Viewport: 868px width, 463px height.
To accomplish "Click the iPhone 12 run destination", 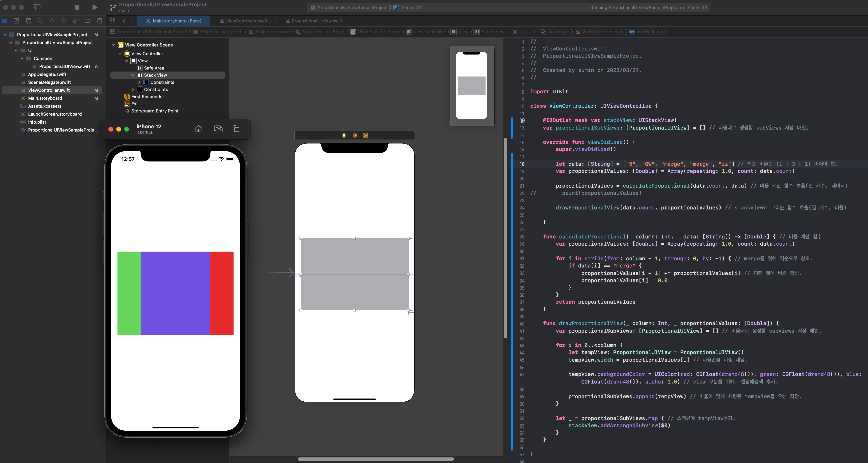I will [x=410, y=7].
